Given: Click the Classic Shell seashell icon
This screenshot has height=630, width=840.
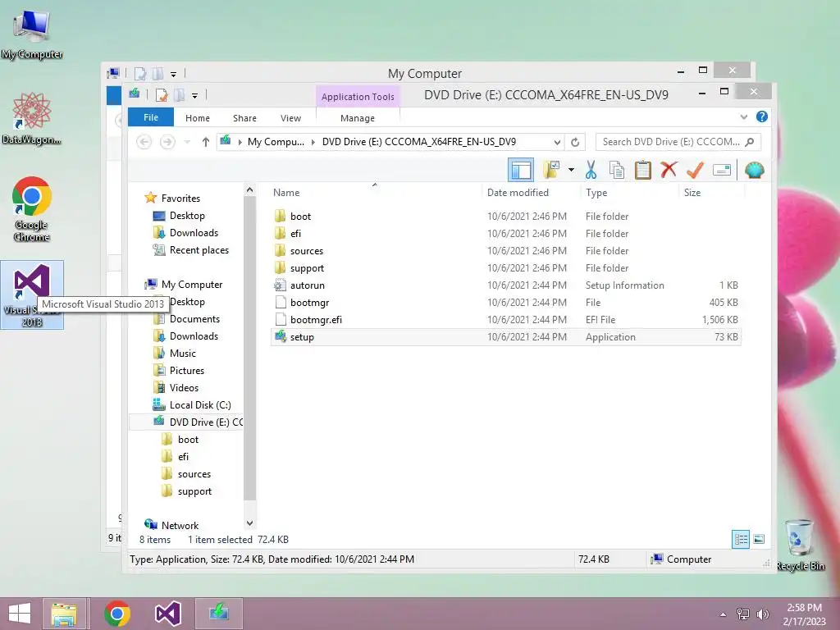Looking at the screenshot, I should (x=755, y=171).
